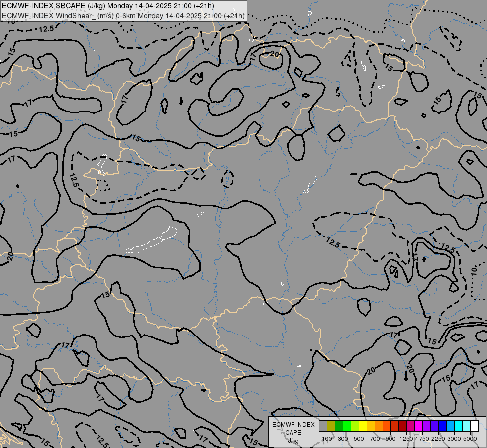Choose the orange swatch after the 700 tick
The height and width of the screenshot is (448, 487).
(379, 426)
